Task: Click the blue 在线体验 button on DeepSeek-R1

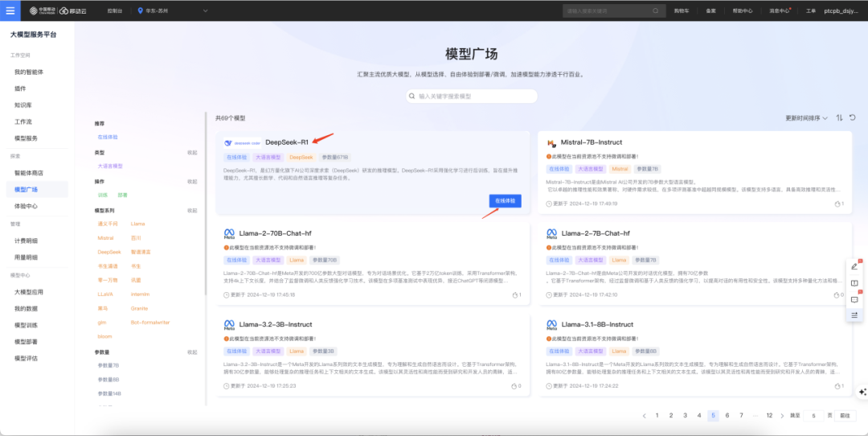Action: (x=505, y=200)
